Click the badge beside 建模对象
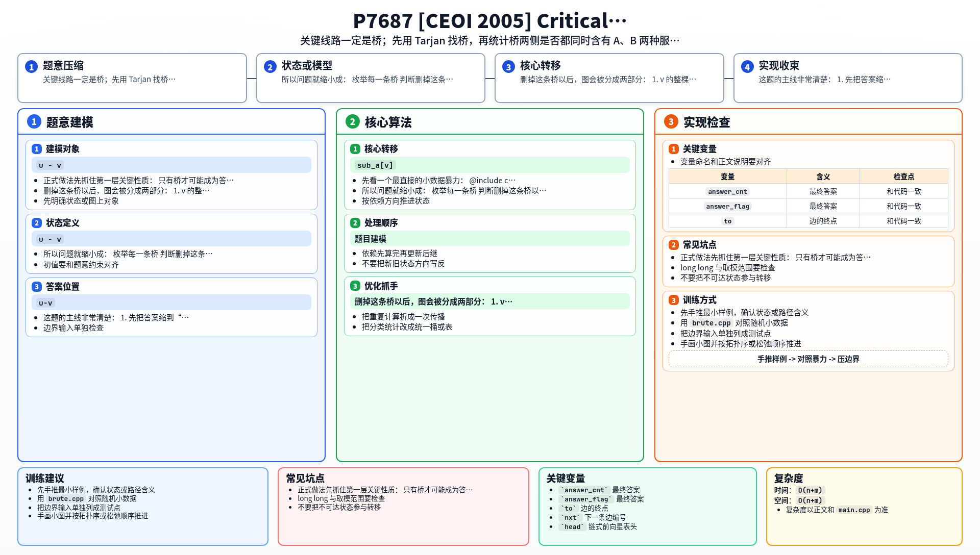This screenshot has width=980, height=555. click(x=37, y=149)
